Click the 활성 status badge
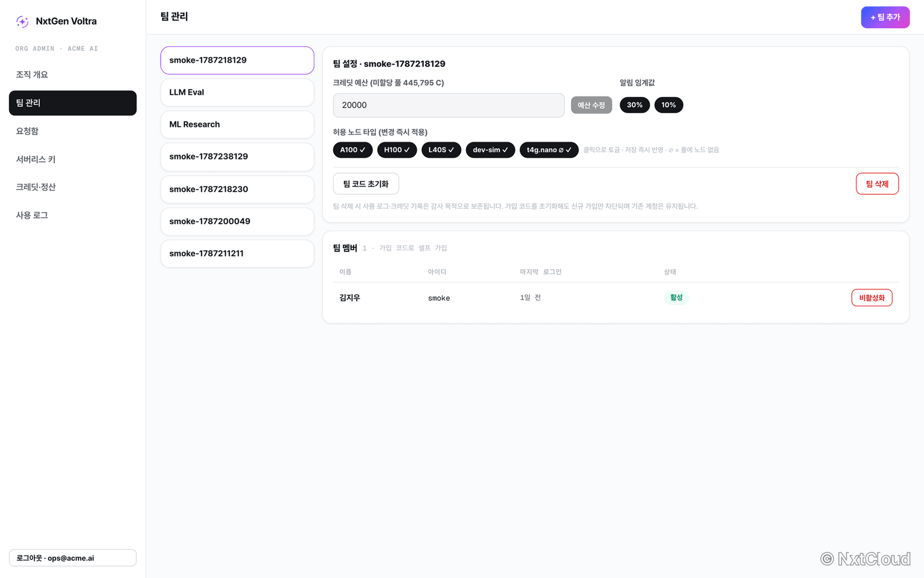This screenshot has width=924, height=578. click(x=676, y=298)
